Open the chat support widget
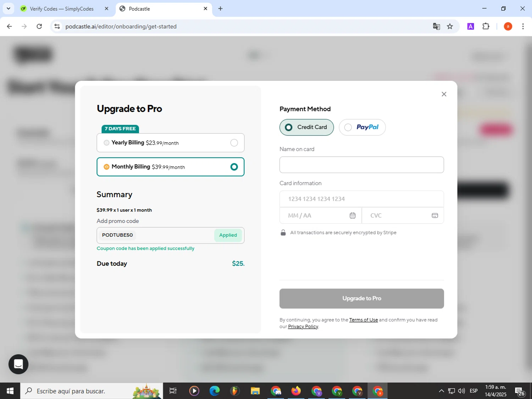Screen dimensions: 532x399 click(x=18, y=364)
